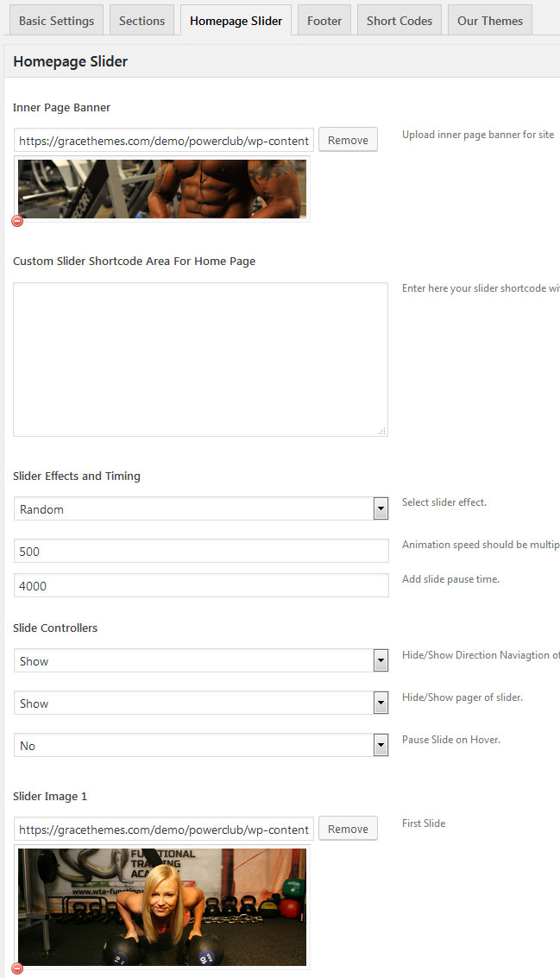
Task: Click the animation speed field showing 500
Action: click(x=201, y=552)
